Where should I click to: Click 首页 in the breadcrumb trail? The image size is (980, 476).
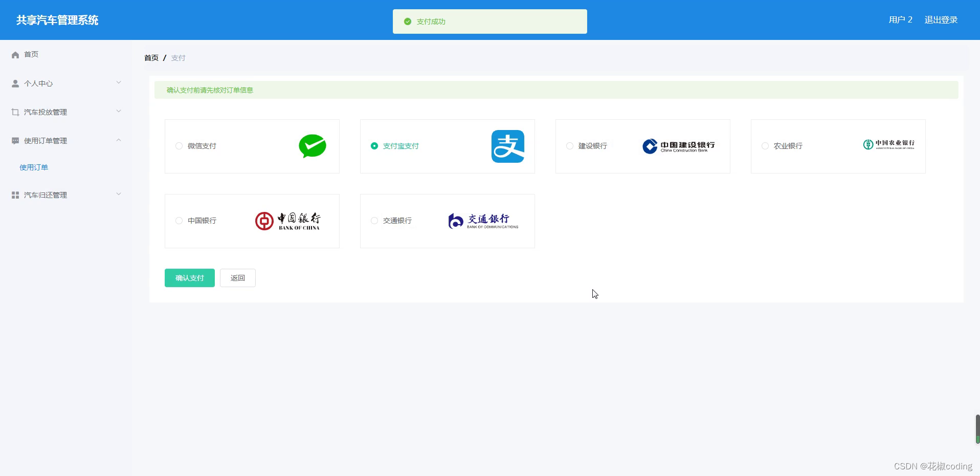click(151, 58)
